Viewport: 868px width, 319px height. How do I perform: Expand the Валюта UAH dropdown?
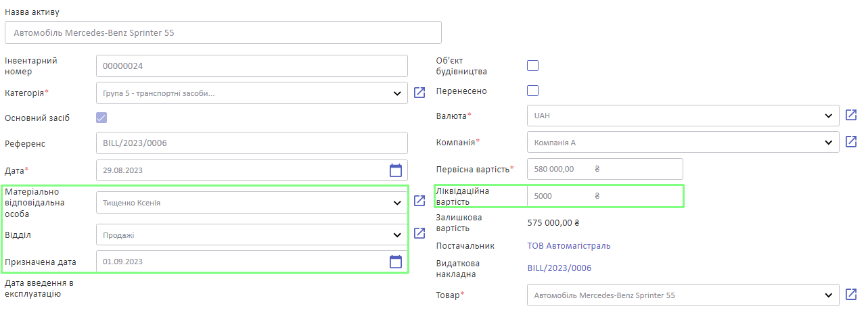click(683, 116)
